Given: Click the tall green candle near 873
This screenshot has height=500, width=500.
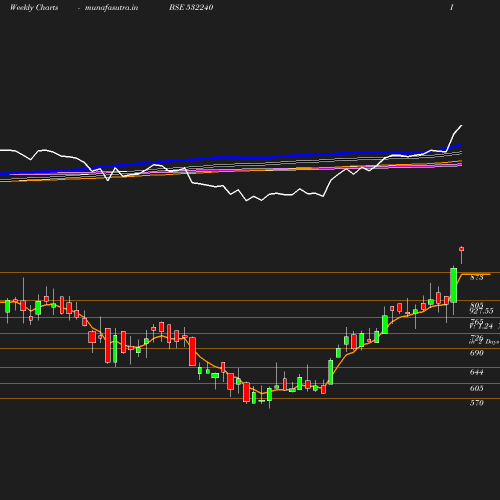Looking at the screenshot, I should coord(454,285).
